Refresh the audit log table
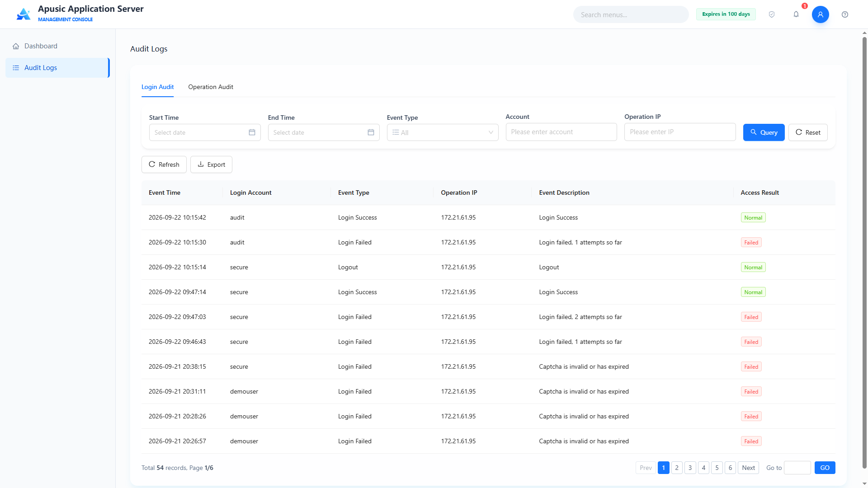This screenshot has height=488, width=868. (x=164, y=164)
